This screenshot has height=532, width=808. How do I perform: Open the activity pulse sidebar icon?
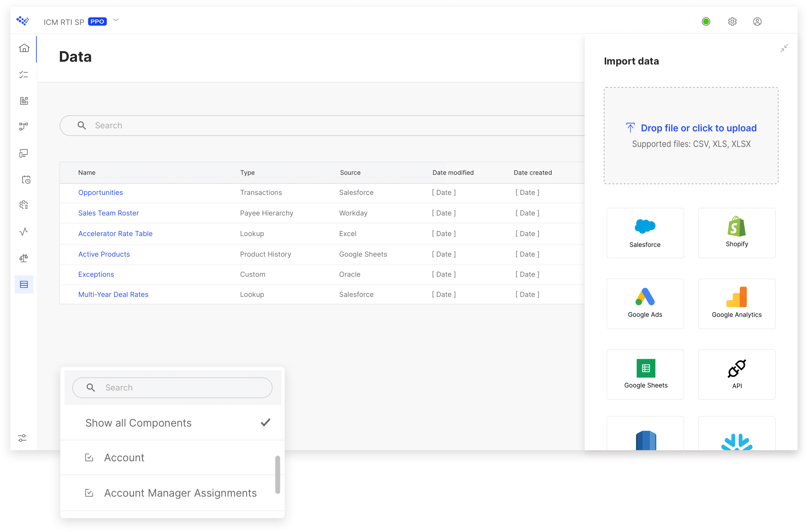pyautogui.click(x=24, y=231)
